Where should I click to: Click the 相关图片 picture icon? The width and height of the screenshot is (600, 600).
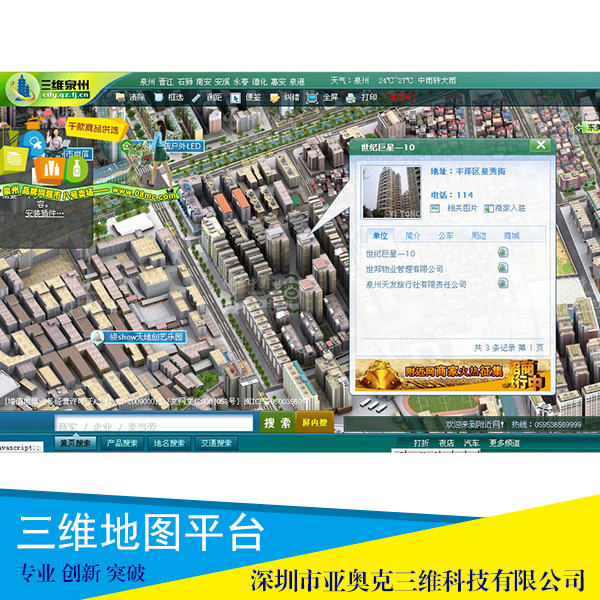click(x=435, y=209)
